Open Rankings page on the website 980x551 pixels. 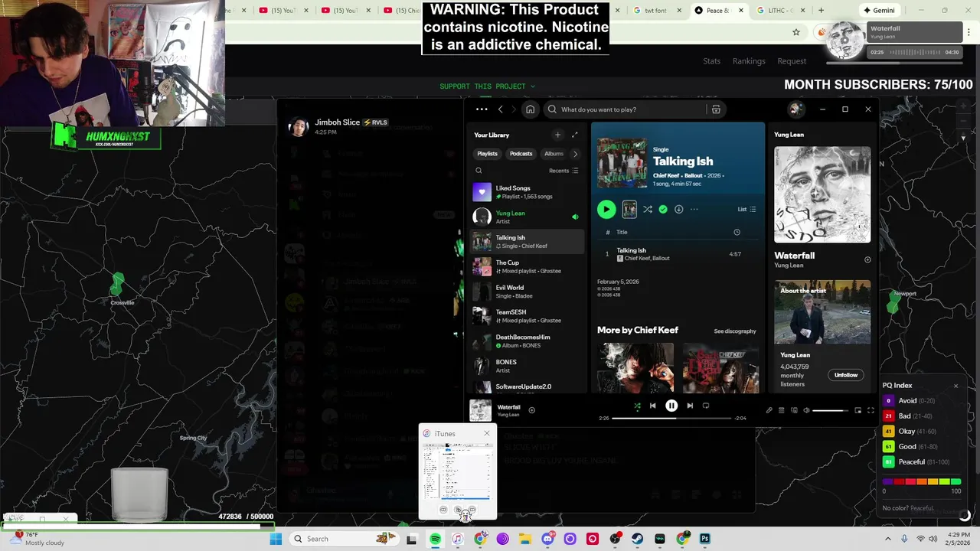749,61
